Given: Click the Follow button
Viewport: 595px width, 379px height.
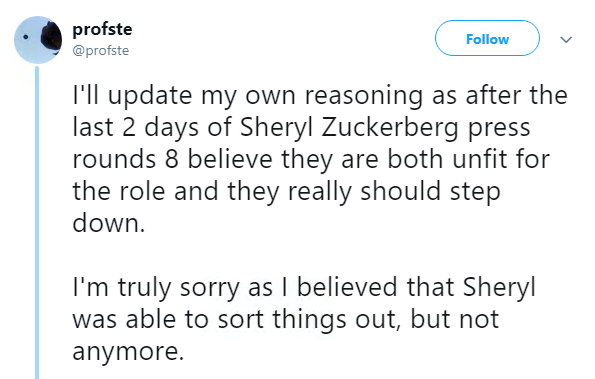Looking at the screenshot, I should (487, 38).
